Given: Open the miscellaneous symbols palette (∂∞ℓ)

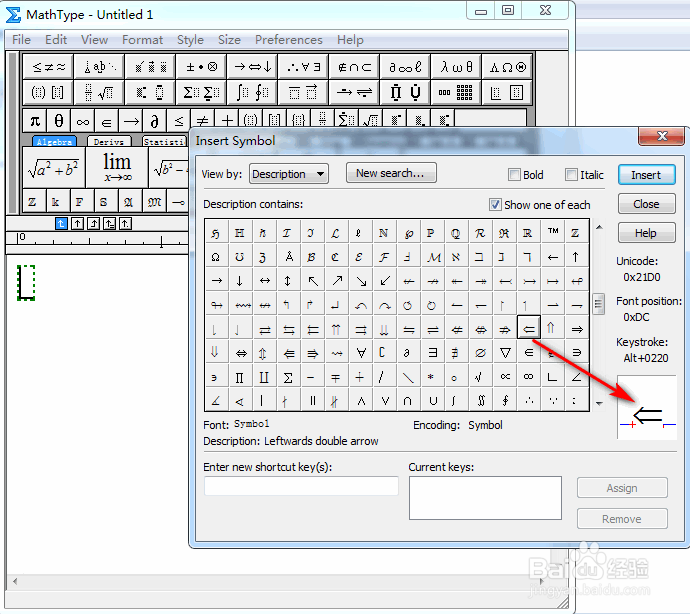Looking at the screenshot, I should coord(406,67).
